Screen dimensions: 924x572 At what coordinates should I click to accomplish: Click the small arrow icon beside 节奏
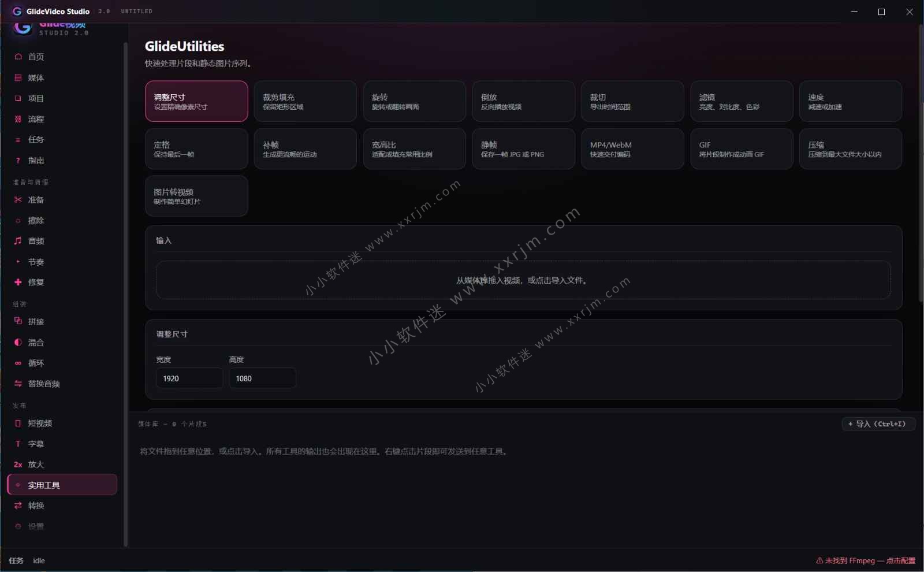(x=18, y=262)
